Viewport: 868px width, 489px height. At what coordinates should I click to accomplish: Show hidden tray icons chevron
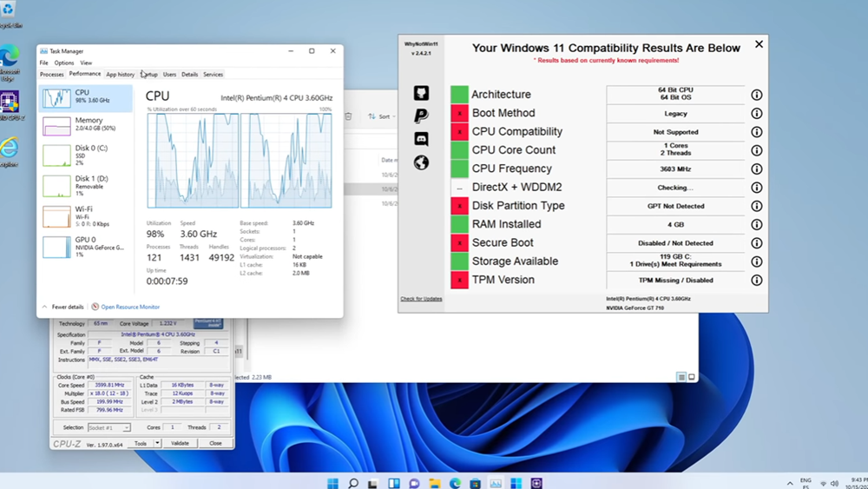[789, 484]
